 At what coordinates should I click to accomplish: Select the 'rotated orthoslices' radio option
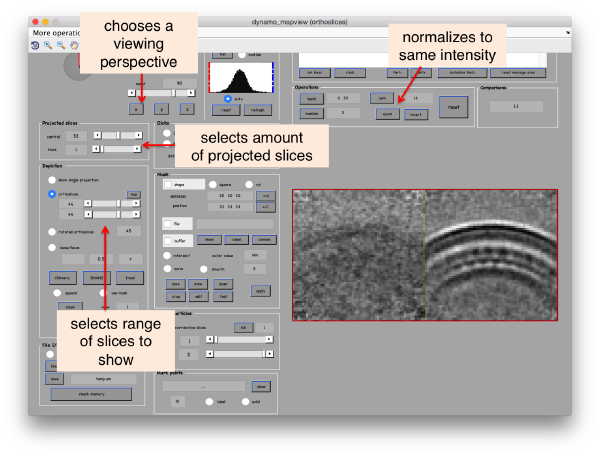coord(52,231)
